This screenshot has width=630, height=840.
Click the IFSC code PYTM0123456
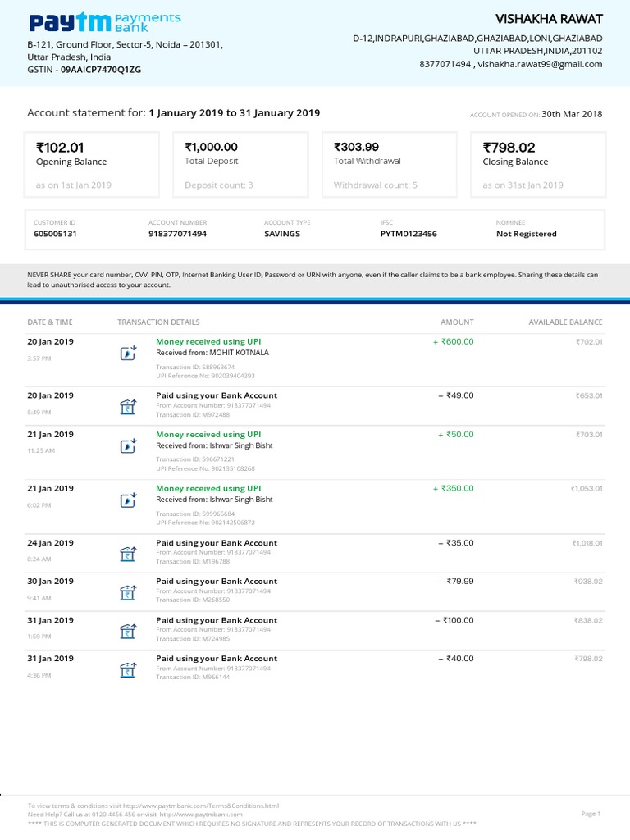click(409, 234)
